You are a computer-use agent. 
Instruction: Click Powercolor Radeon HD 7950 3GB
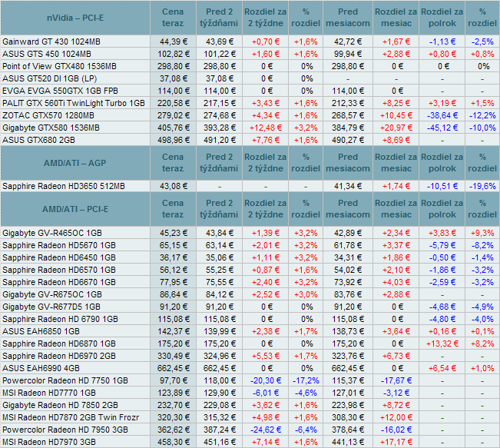click(65, 430)
